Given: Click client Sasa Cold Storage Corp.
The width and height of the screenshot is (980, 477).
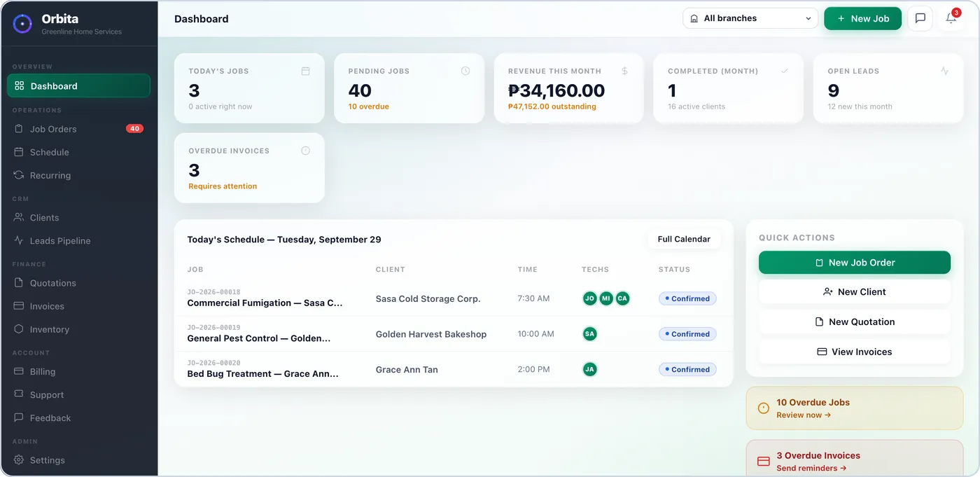Looking at the screenshot, I should tap(428, 298).
